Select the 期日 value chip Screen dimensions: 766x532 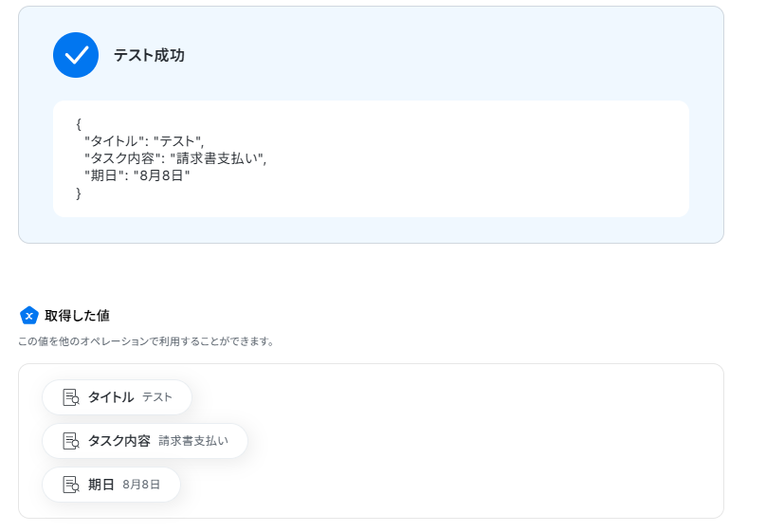111,485
